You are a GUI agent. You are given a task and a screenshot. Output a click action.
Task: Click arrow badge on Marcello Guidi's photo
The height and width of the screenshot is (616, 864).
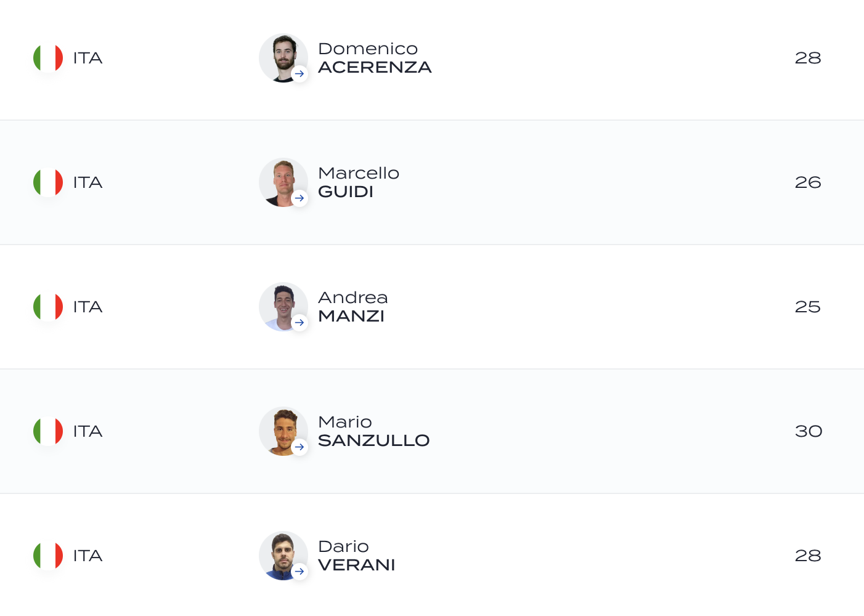point(300,198)
